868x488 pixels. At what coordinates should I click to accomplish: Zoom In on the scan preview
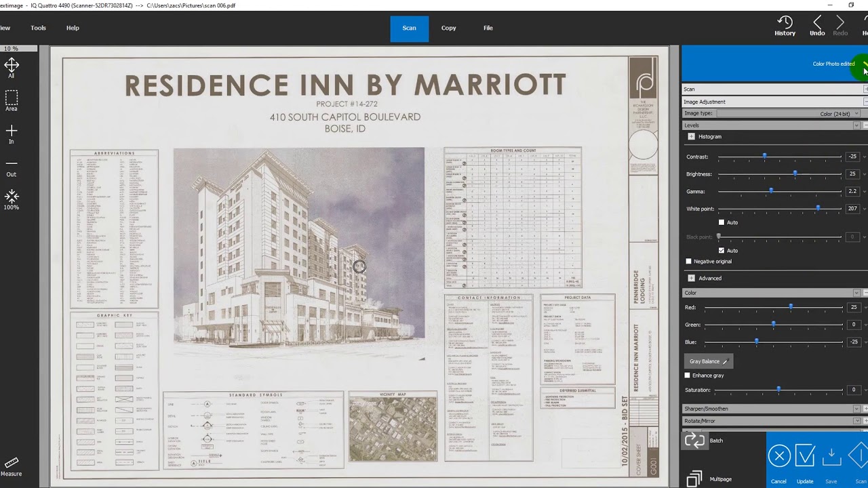pyautogui.click(x=12, y=134)
